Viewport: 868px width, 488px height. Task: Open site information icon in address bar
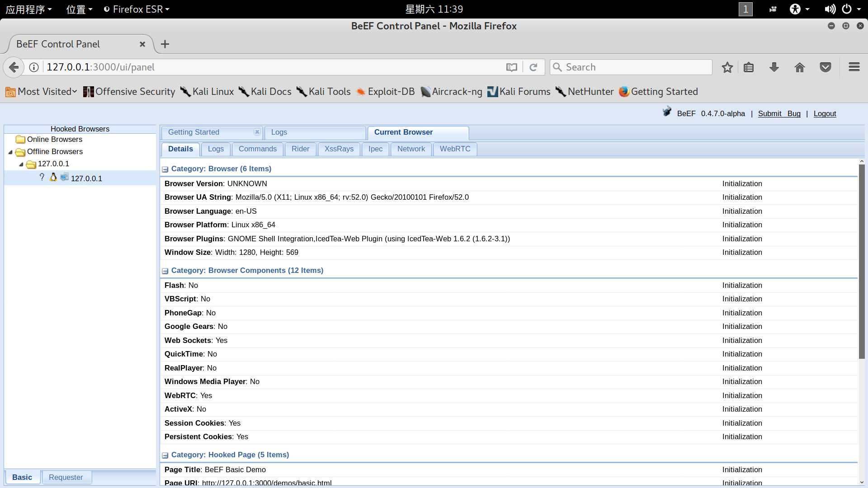(x=34, y=67)
